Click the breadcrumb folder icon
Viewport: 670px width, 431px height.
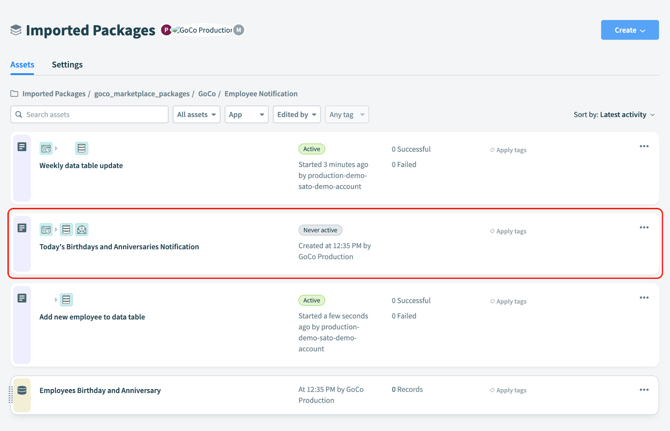[15, 94]
